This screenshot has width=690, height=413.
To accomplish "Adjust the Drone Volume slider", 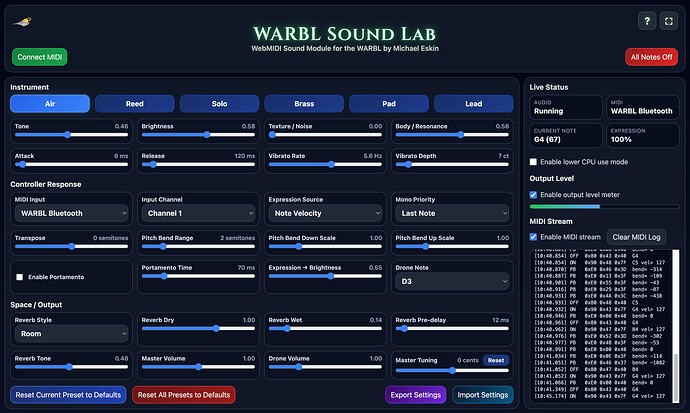I will click(x=325, y=367).
